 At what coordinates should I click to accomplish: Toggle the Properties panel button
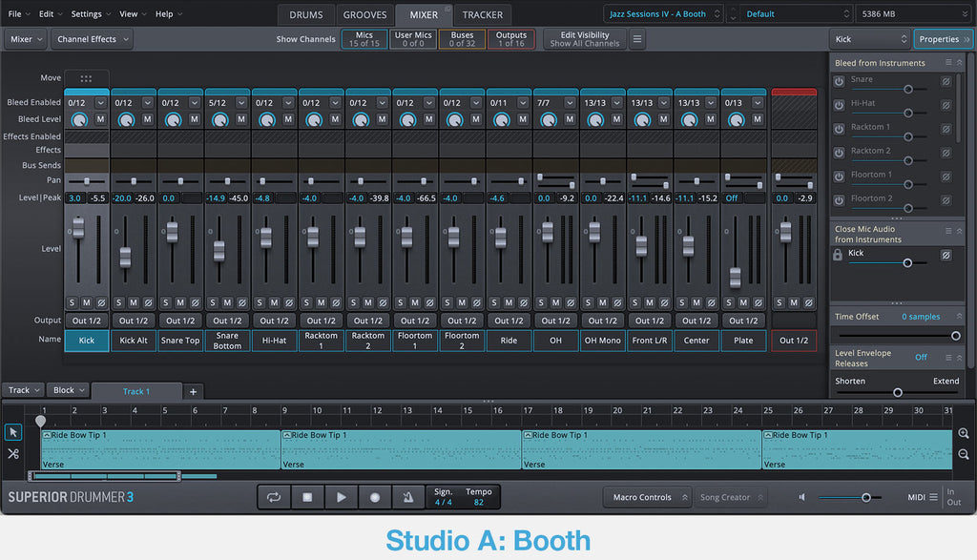tap(944, 38)
